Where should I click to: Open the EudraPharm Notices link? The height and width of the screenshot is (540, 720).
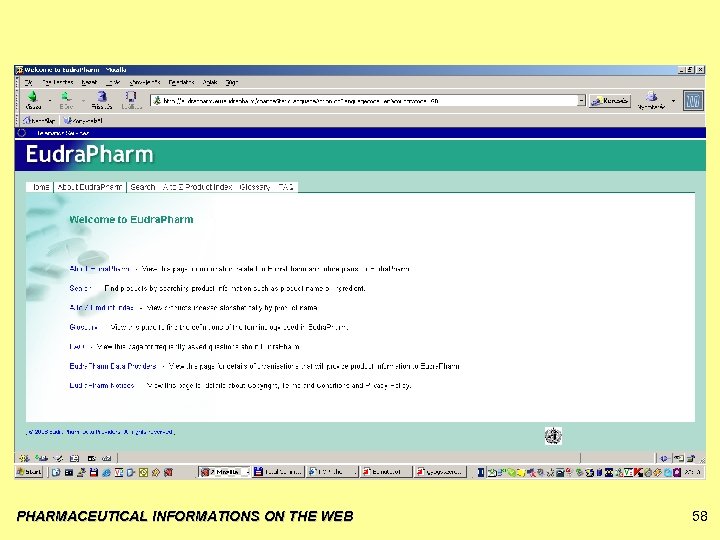click(x=102, y=385)
